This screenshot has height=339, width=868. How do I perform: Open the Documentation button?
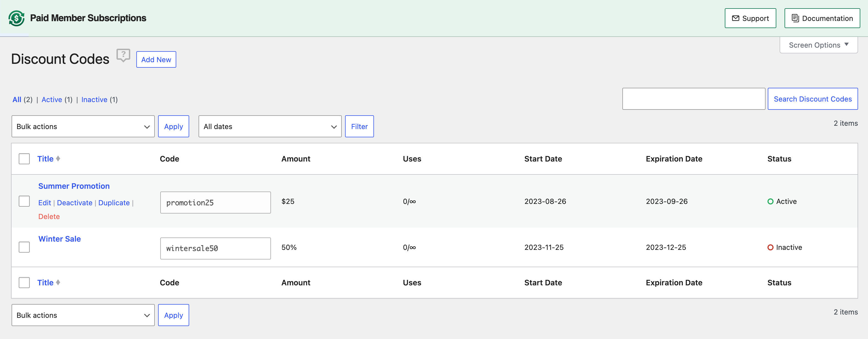coord(822,18)
